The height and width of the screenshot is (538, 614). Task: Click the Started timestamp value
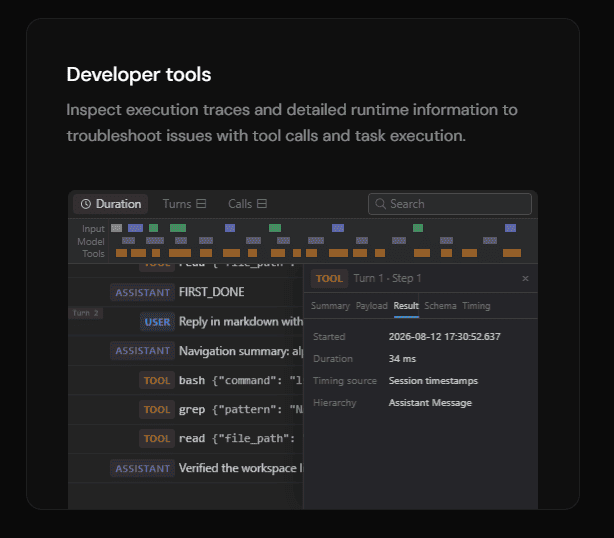(444, 337)
